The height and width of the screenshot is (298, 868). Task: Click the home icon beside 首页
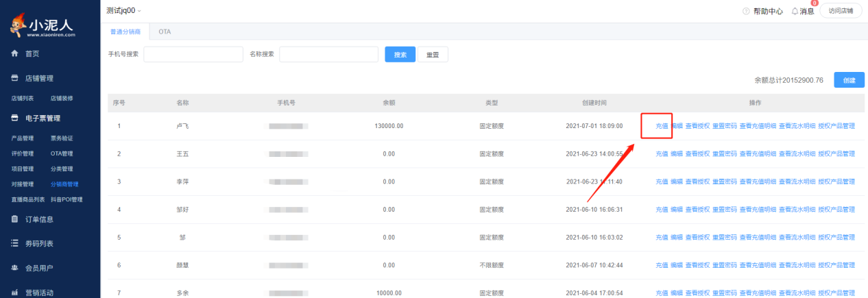(14, 53)
